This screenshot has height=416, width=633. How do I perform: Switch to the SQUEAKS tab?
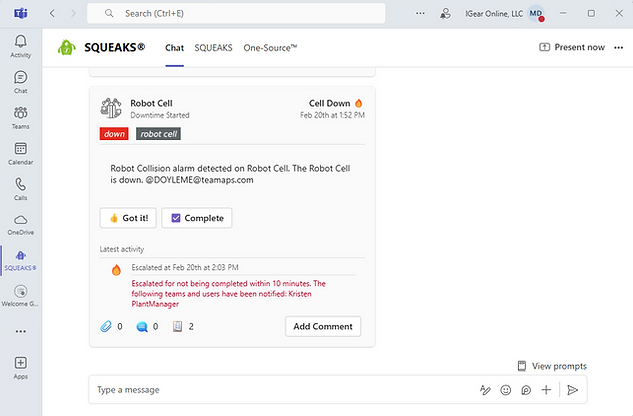213,47
